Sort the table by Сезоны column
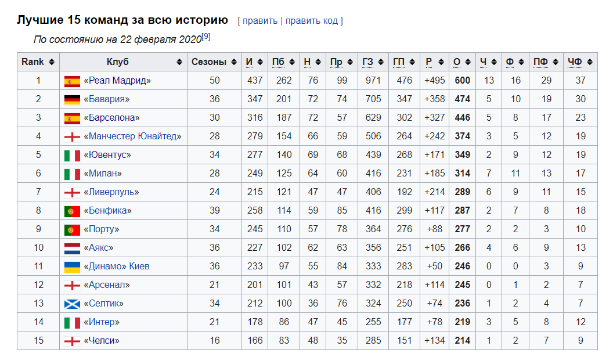 [214, 62]
